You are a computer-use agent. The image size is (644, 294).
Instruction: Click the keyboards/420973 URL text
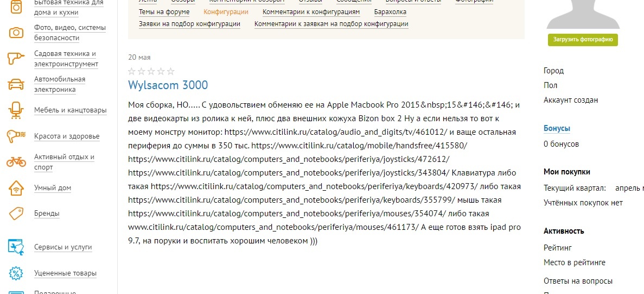[x=315, y=186]
